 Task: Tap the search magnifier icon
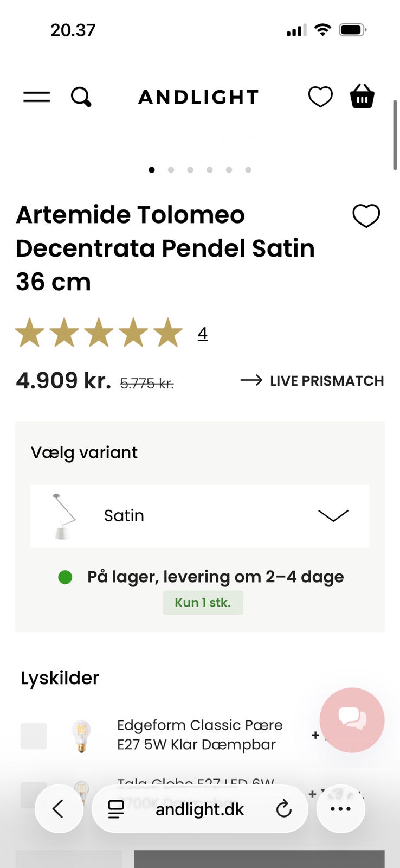81,97
